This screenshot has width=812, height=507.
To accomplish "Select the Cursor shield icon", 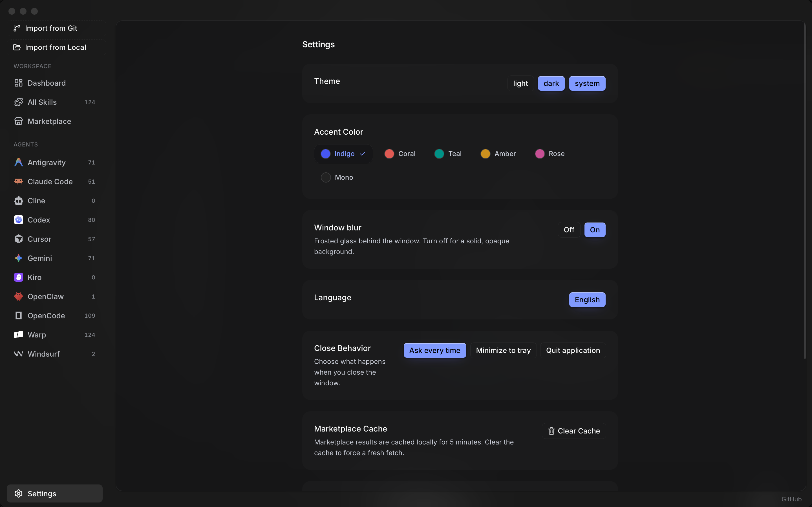I will pos(18,239).
